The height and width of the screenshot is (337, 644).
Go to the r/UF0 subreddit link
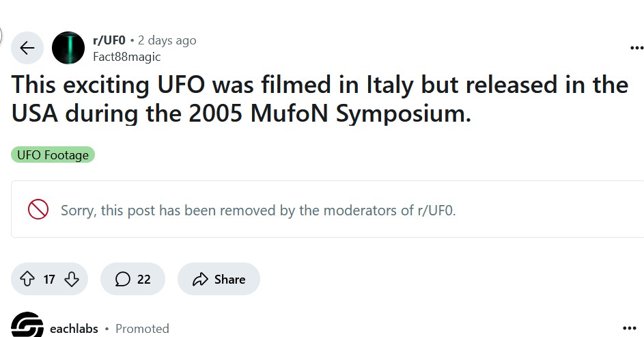[x=109, y=40]
